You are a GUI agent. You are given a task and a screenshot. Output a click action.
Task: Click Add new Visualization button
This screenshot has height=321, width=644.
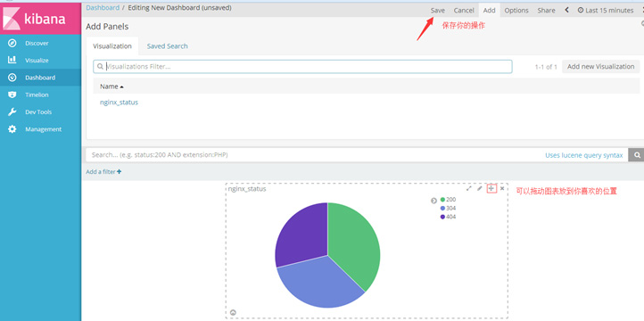[x=600, y=67]
